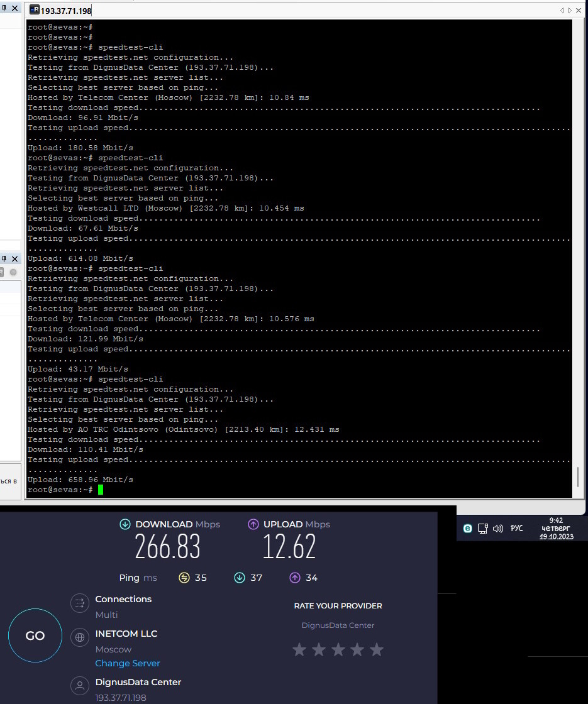Click the INETCOM LLC globe icon
The width and height of the screenshot is (588, 704).
[80, 637]
